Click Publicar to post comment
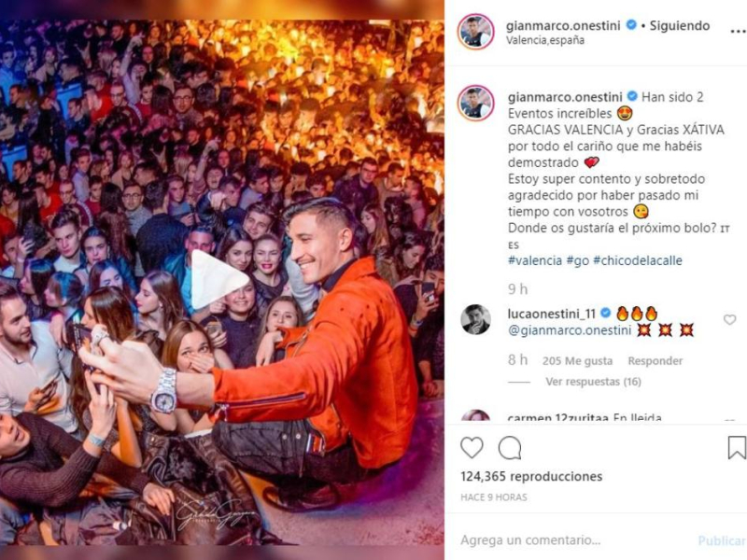Image resolution: width=747 pixels, height=560 pixels. pos(721,540)
